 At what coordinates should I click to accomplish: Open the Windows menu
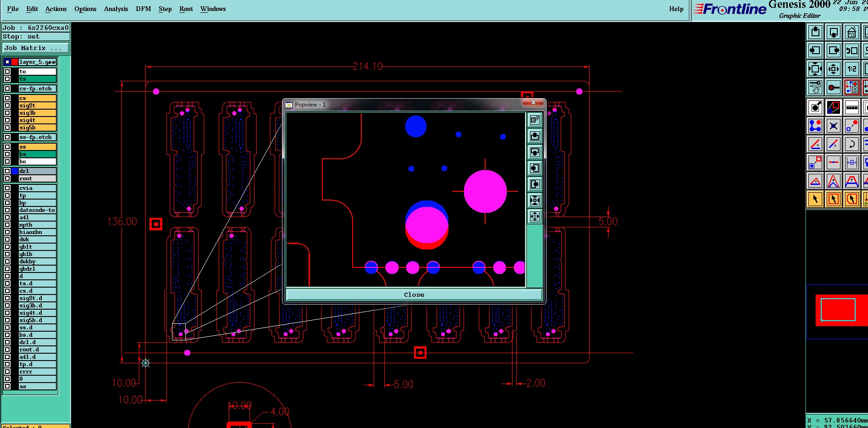(213, 9)
